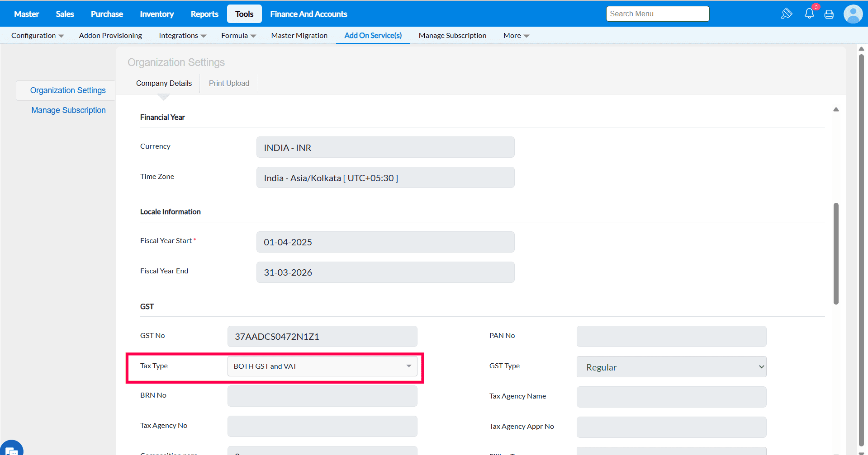This screenshot has width=868, height=455.
Task: Click the pin/shortcut icon in the header
Action: 787,14
